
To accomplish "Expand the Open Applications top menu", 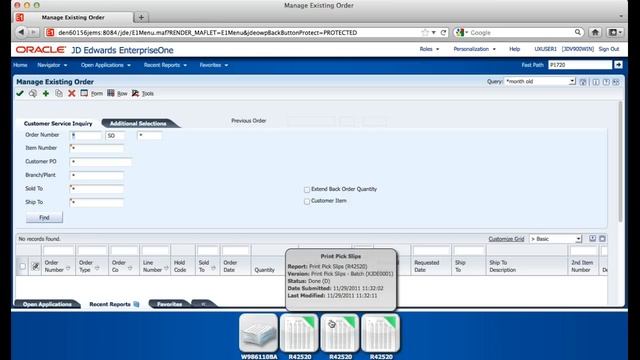I will point(106,65).
